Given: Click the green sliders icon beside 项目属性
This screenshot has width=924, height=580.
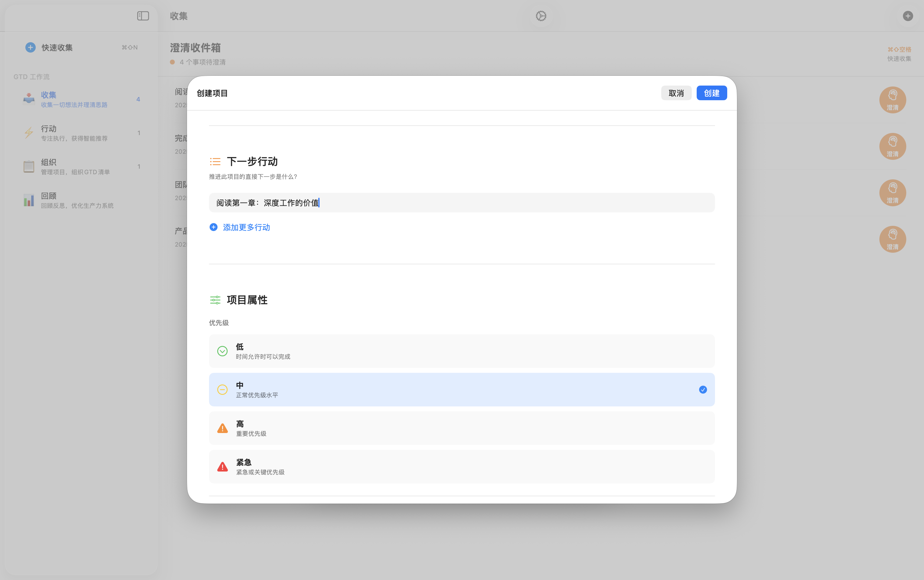Looking at the screenshot, I should (215, 299).
